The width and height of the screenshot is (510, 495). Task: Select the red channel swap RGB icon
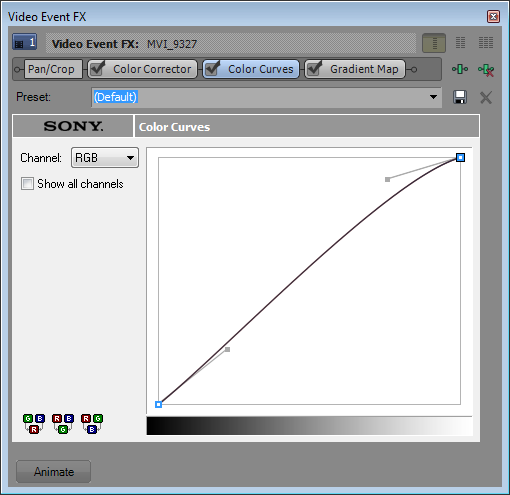click(34, 424)
